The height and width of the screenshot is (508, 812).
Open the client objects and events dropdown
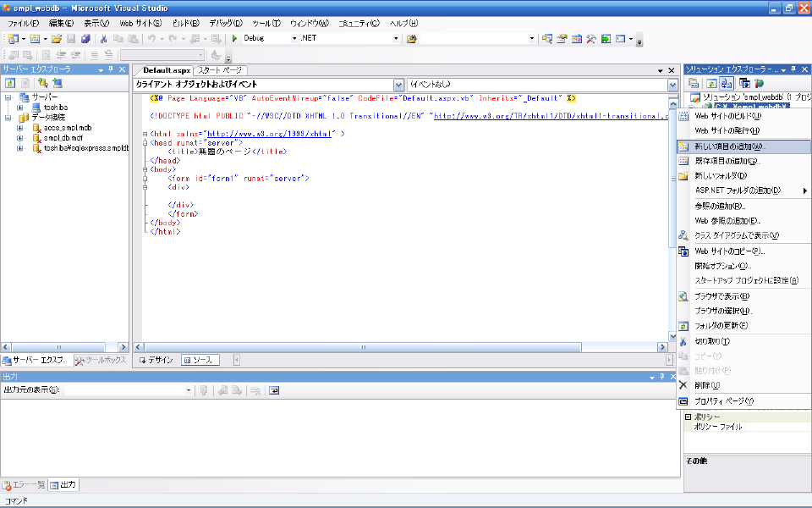point(398,85)
